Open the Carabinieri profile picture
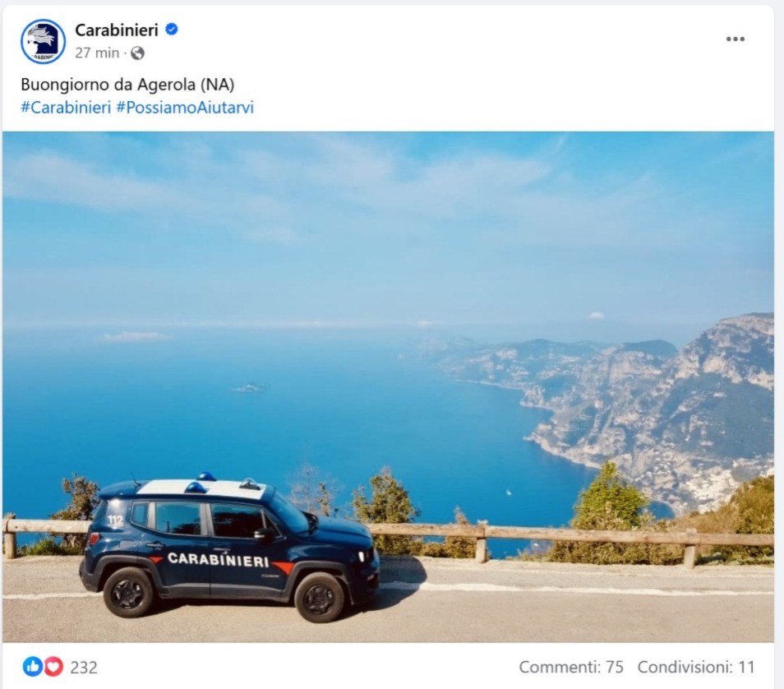784x689 pixels. click(43, 42)
